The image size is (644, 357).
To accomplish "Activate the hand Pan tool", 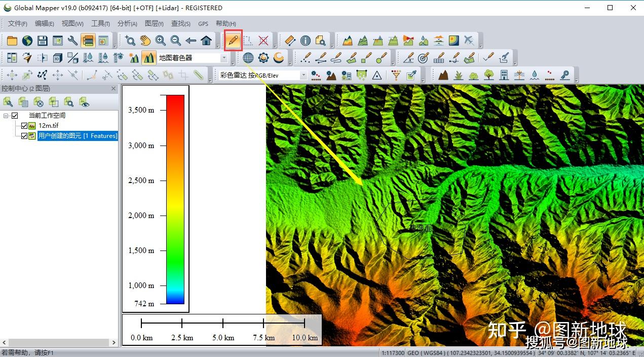I will pos(145,41).
